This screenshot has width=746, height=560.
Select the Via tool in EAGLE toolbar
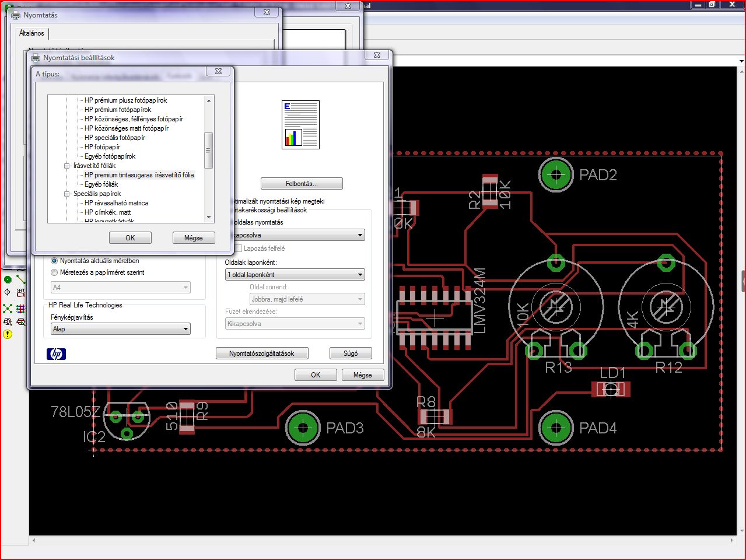tap(8, 279)
